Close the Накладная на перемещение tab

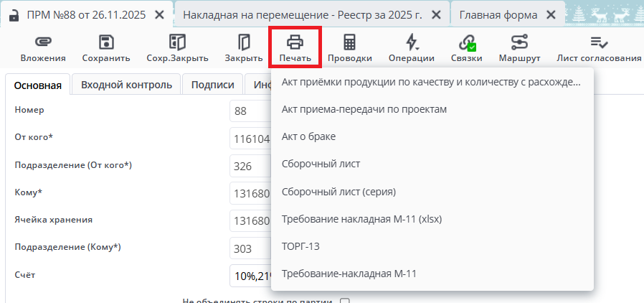click(x=436, y=15)
